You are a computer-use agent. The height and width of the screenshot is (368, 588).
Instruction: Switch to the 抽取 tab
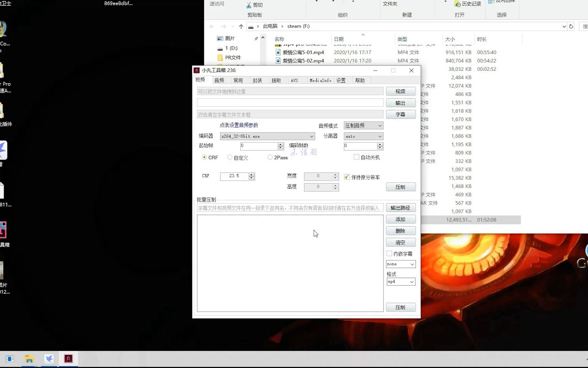click(x=276, y=80)
